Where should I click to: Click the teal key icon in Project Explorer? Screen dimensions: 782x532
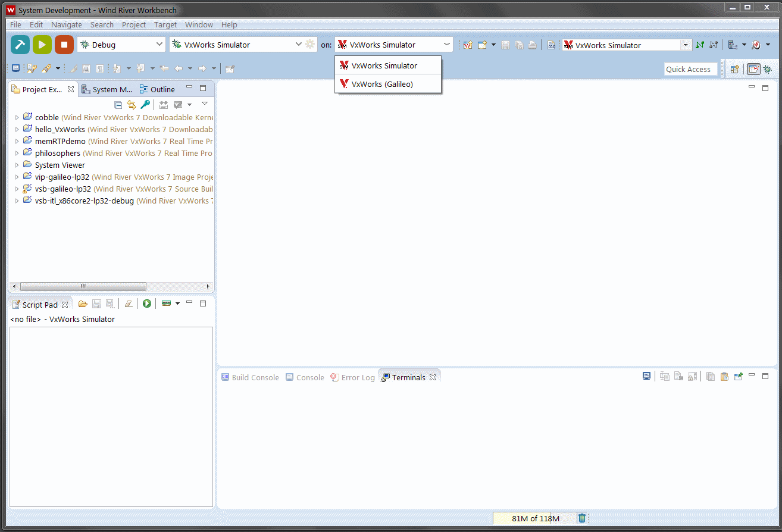coord(145,105)
